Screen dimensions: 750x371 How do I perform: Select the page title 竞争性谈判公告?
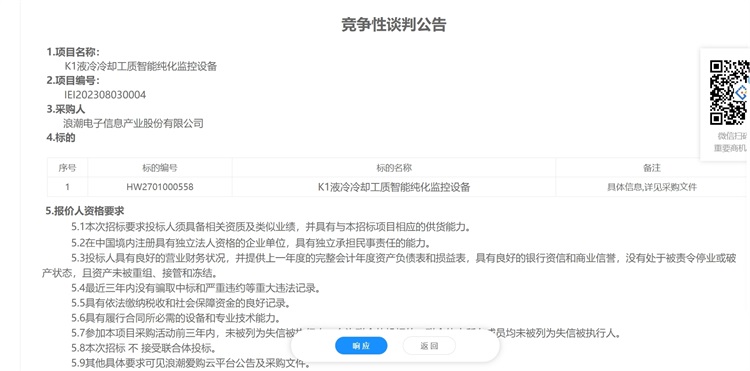(394, 24)
